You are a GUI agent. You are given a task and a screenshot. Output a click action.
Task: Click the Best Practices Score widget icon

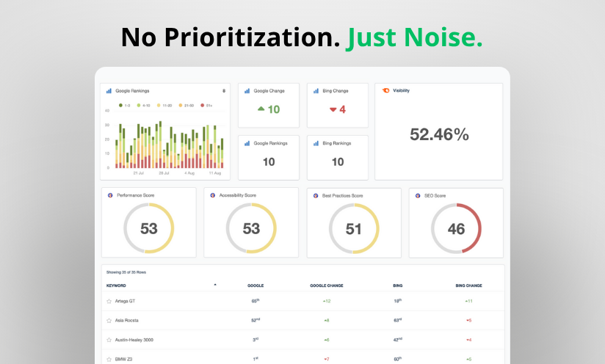(x=315, y=195)
